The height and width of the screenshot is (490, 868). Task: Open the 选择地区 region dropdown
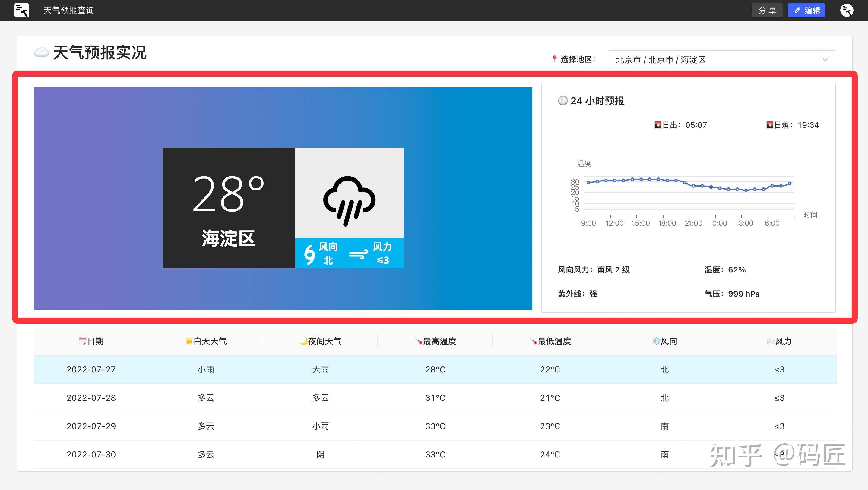click(722, 60)
